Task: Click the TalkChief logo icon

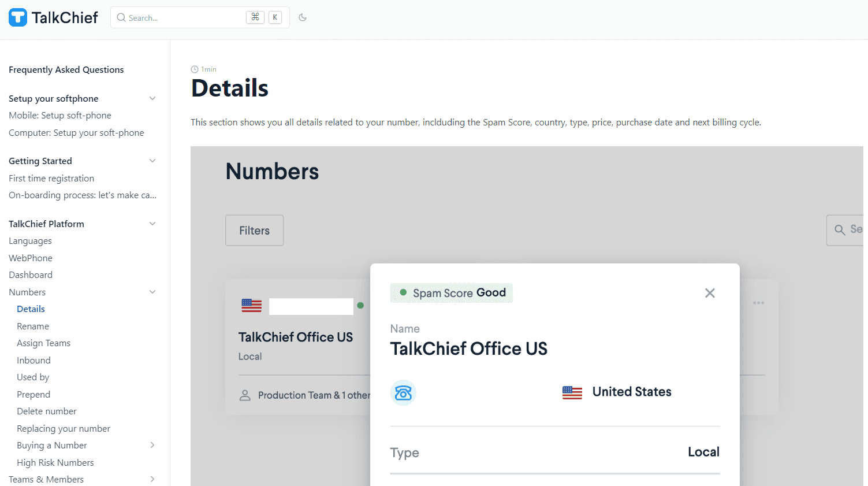Action: pos(18,17)
